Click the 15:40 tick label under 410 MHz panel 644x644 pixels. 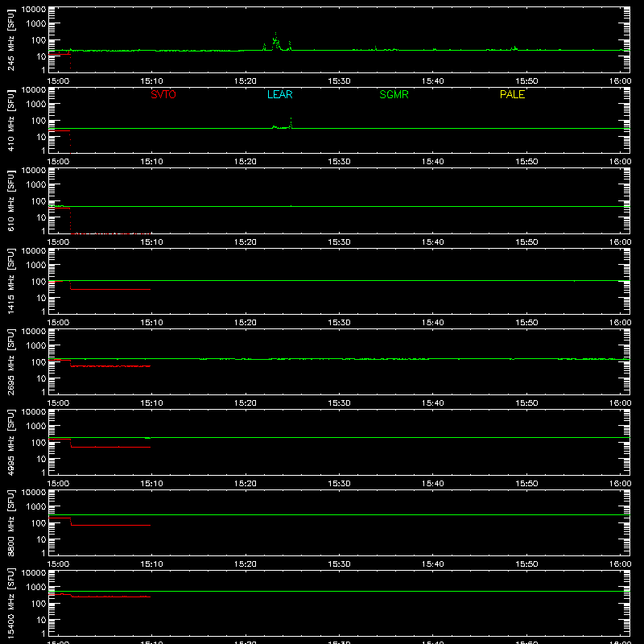tap(432, 162)
